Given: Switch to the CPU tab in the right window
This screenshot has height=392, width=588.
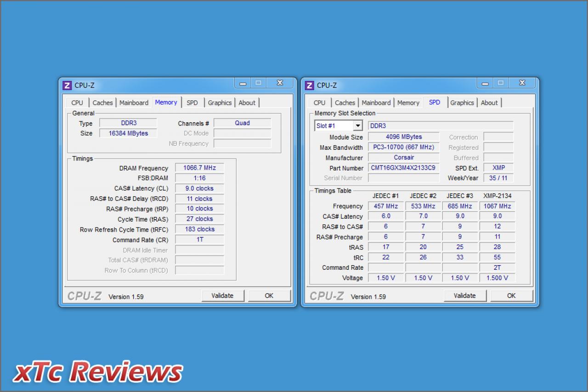Looking at the screenshot, I should point(319,102).
